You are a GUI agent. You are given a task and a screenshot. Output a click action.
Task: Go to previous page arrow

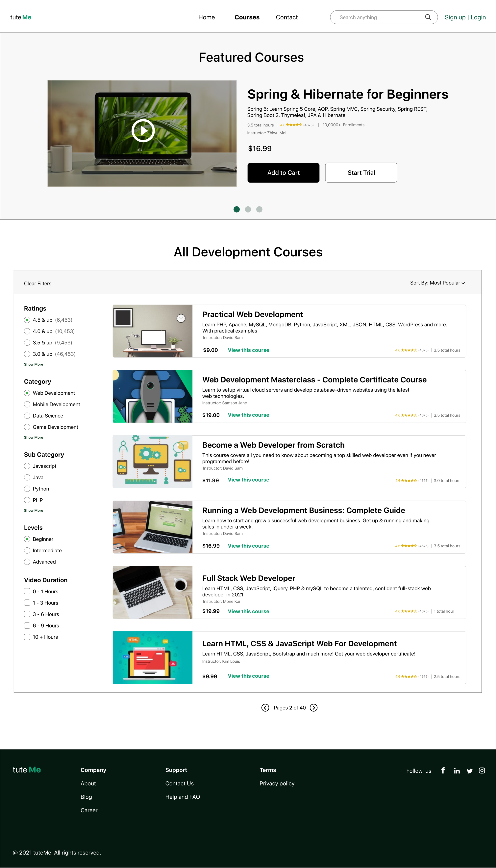(x=265, y=708)
